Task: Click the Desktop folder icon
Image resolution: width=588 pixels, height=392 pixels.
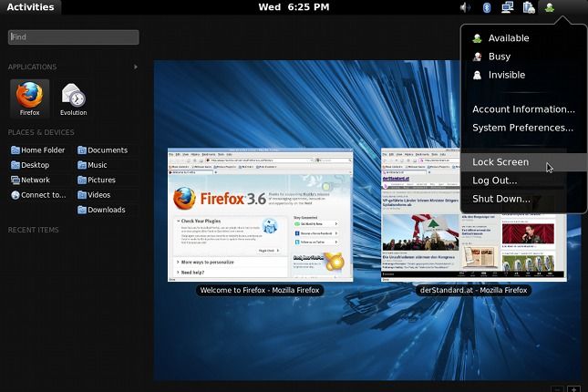Action: coord(15,165)
